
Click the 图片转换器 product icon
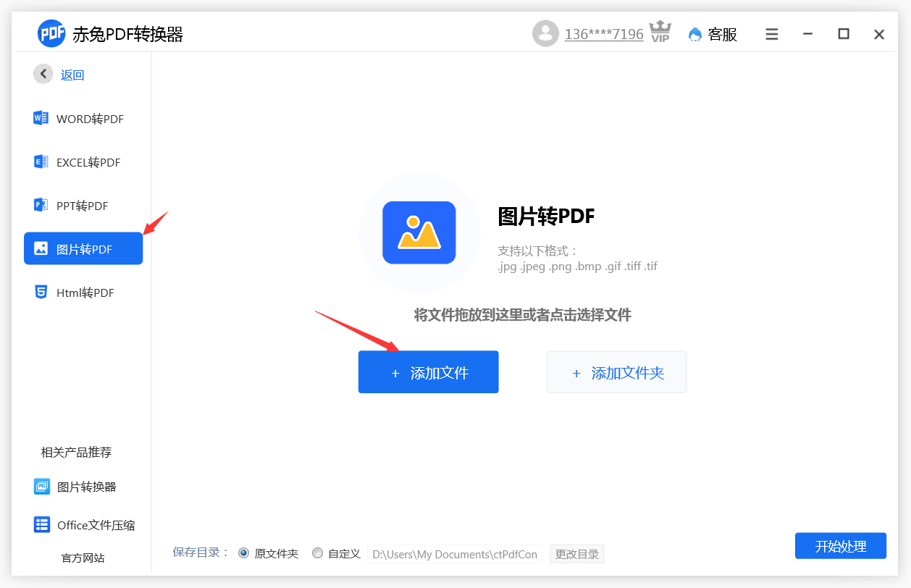pos(42,487)
